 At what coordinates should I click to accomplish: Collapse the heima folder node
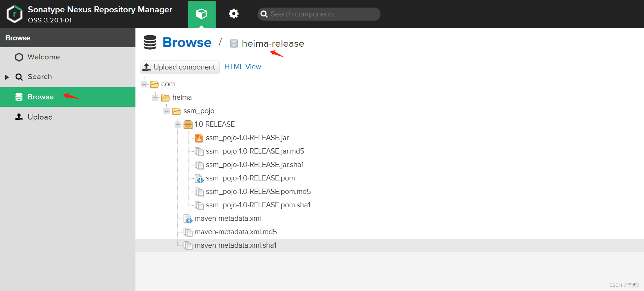[x=156, y=97]
